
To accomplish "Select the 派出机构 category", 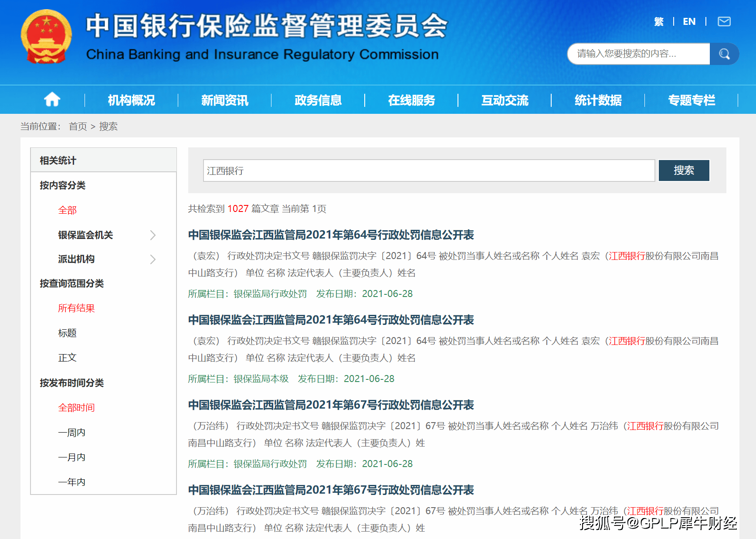I will tap(76, 259).
